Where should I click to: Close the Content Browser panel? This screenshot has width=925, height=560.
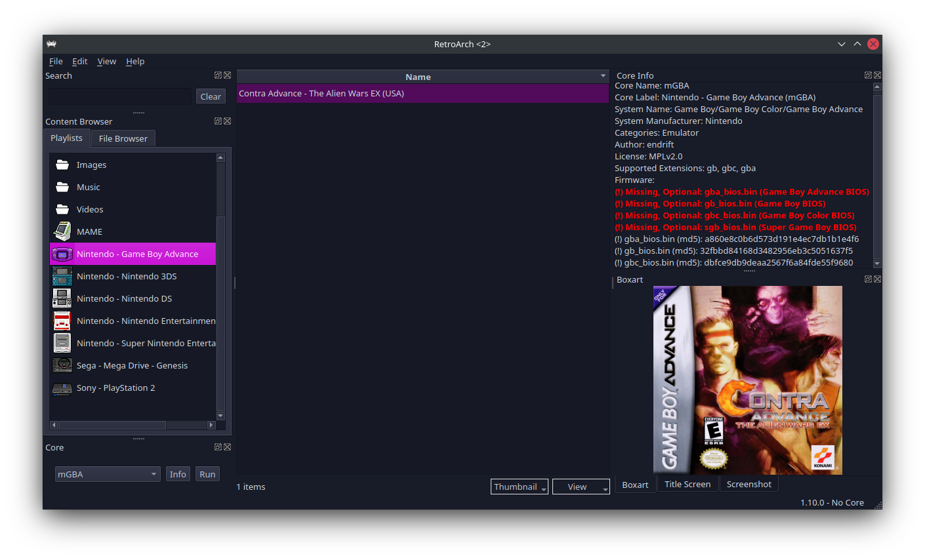point(227,121)
